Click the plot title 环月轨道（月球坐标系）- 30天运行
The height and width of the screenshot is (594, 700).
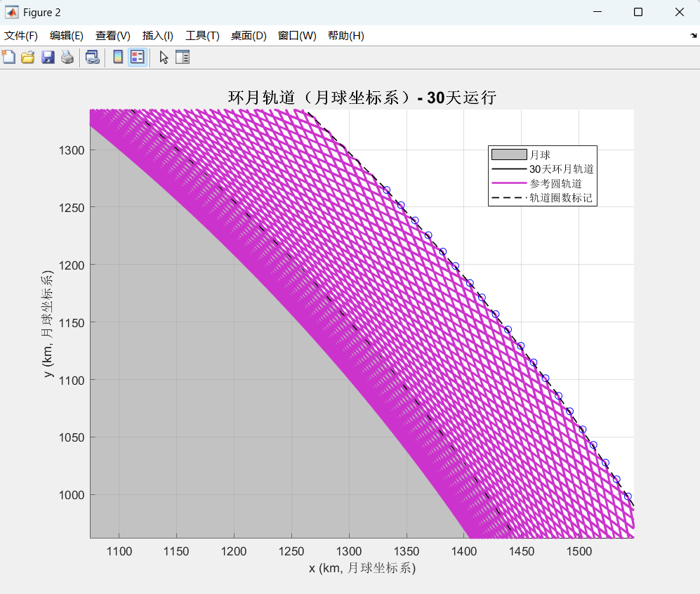point(362,98)
